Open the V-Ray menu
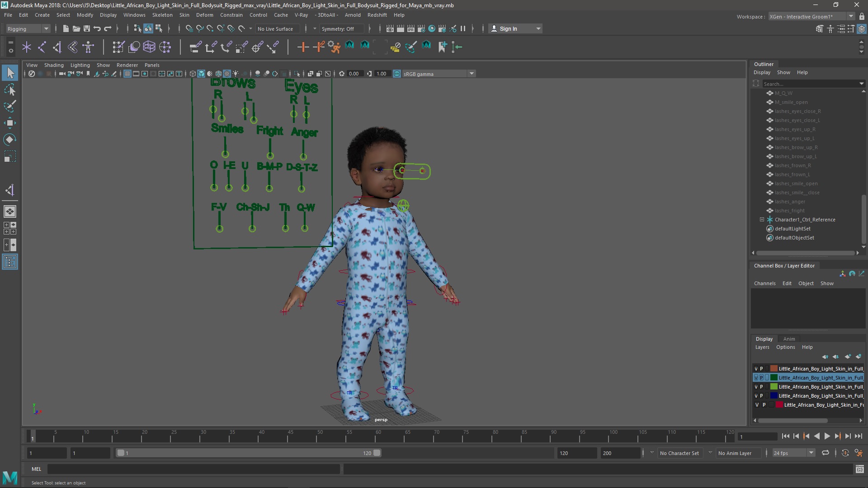The width and height of the screenshot is (868, 488). (301, 15)
